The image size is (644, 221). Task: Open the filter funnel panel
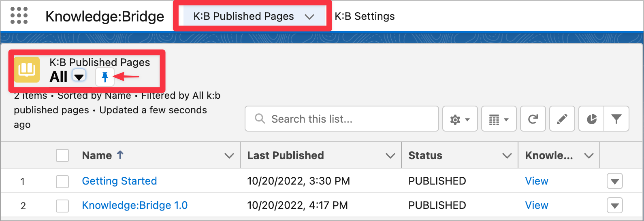pyautogui.click(x=616, y=119)
